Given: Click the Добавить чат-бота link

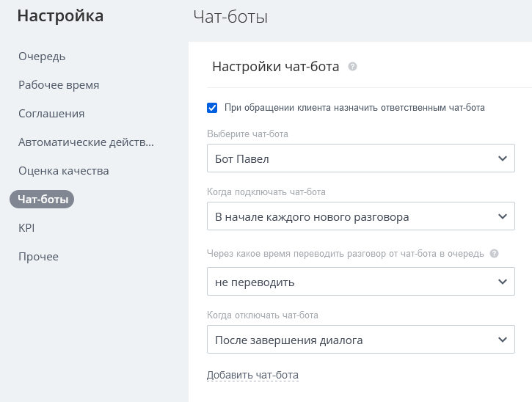Looking at the screenshot, I should tap(252, 376).
